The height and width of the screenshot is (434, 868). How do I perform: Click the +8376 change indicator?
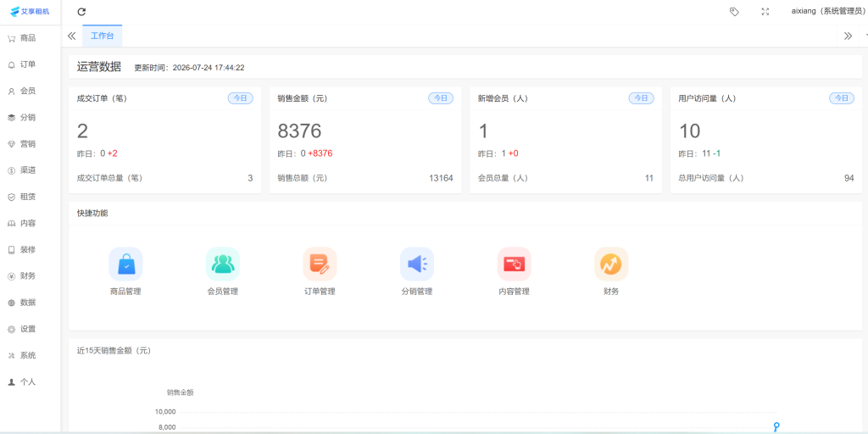coord(320,153)
